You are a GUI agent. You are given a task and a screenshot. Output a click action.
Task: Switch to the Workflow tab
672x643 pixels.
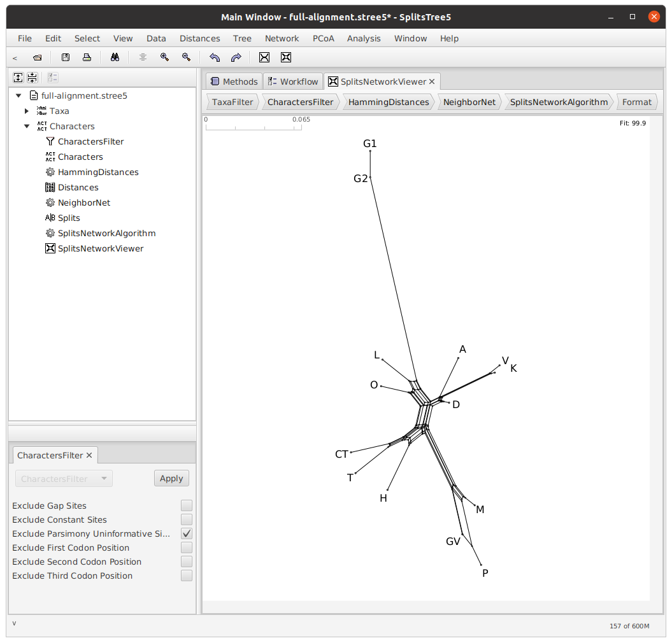coord(292,81)
